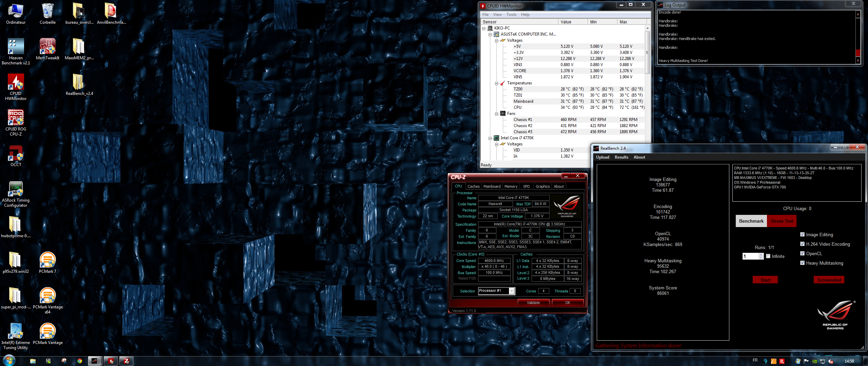Toggle H.264 Video Encoding checkbox

[802, 244]
